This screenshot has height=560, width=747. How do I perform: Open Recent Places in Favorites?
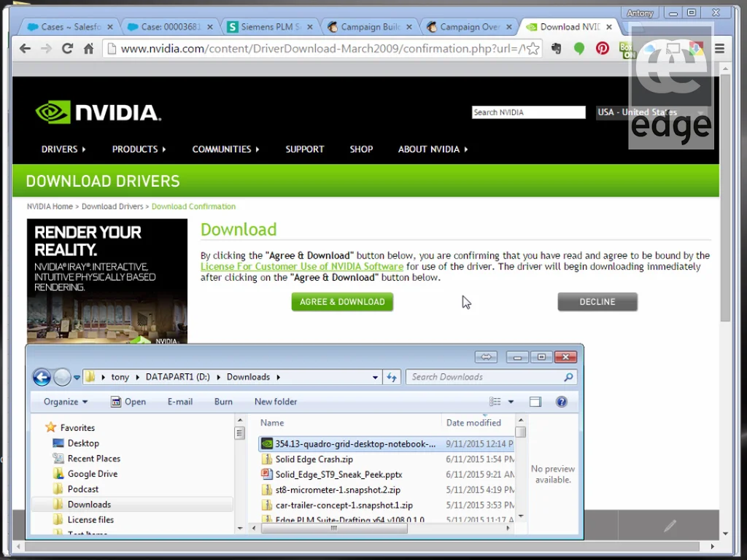point(87,459)
